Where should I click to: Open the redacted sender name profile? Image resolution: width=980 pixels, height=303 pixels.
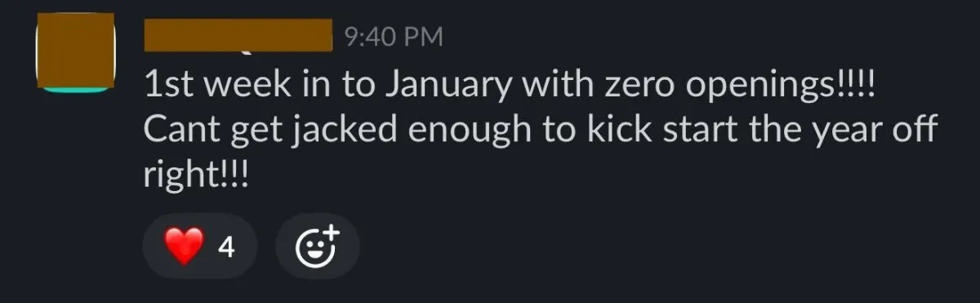pyautogui.click(x=238, y=35)
